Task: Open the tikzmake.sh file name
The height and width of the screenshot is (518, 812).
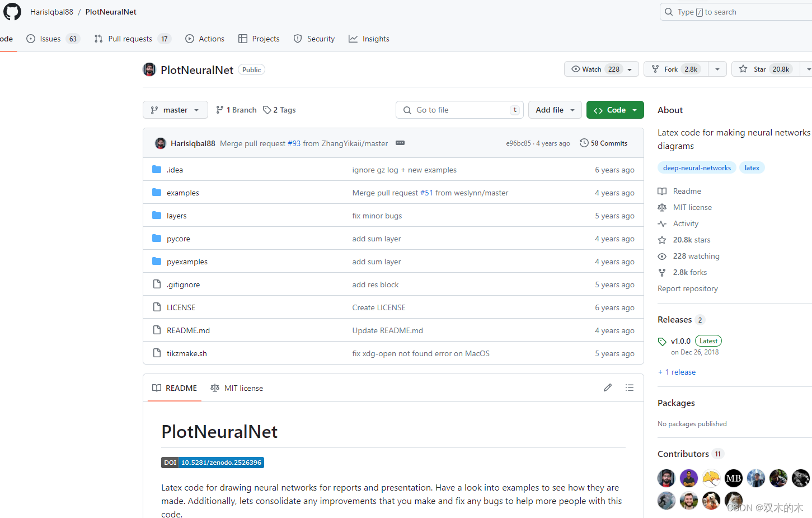Action: [187, 353]
